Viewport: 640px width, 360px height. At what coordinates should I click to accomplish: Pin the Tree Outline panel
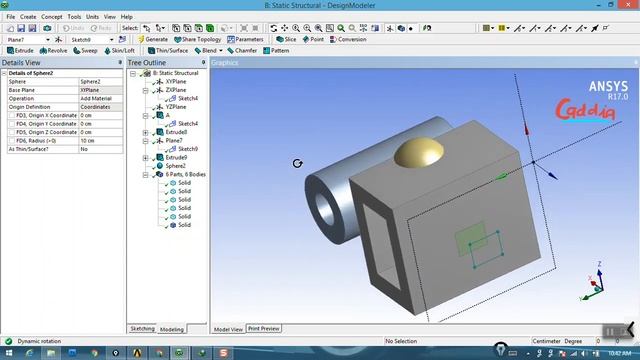click(203, 62)
